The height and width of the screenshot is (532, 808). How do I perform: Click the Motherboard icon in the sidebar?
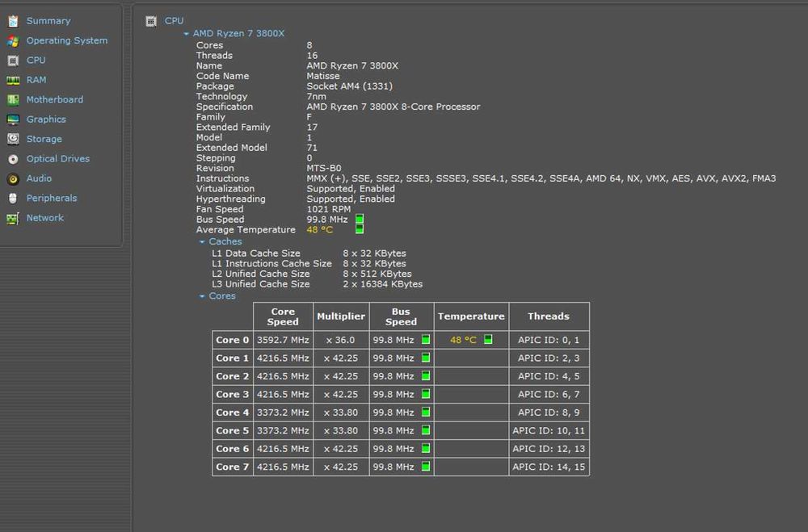(x=13, y=100)
